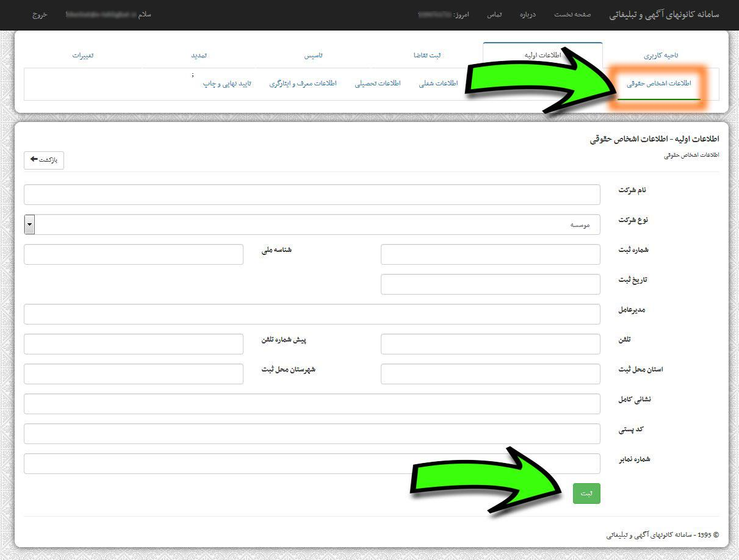Focus the نشانی کامل address field
739x560 pixels.
coord(312,404)
